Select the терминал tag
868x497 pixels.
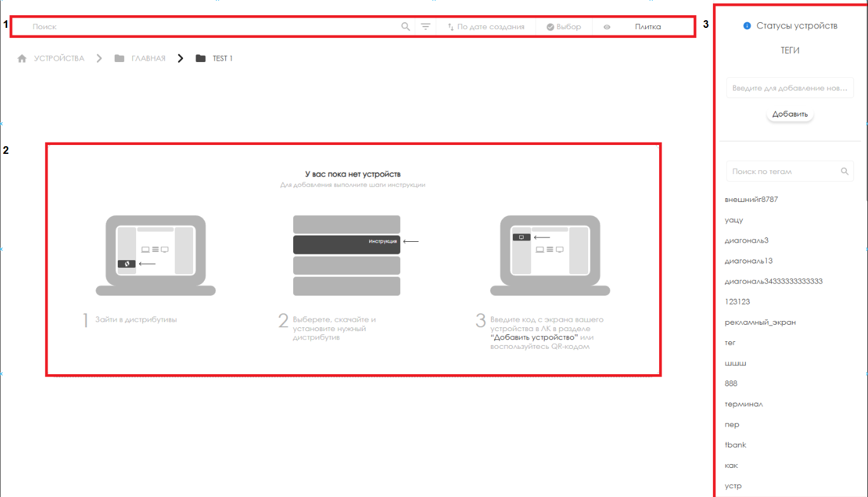point(744,404)
